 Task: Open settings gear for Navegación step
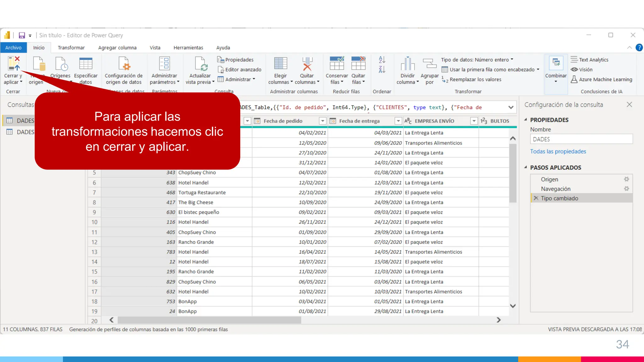click(626, 189)
